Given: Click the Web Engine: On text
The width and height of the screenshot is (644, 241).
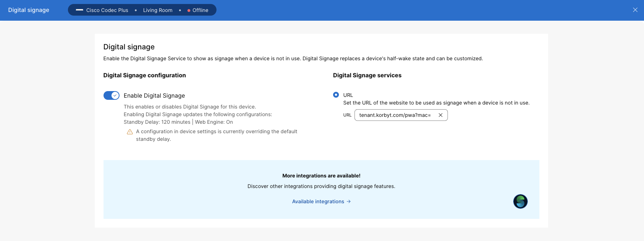Looking at the screenshot, I should [x=214, y=122].
